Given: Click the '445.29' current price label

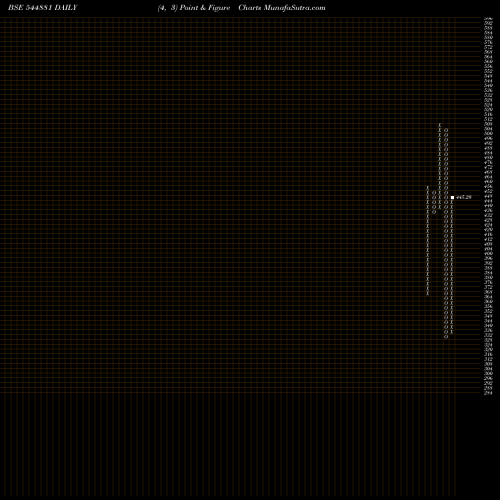Looking at the screenshot, I should tap(464, 197).
